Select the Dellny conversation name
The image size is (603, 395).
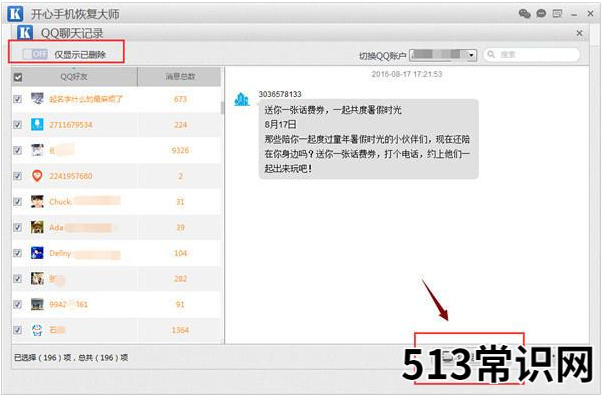(60, 253)
